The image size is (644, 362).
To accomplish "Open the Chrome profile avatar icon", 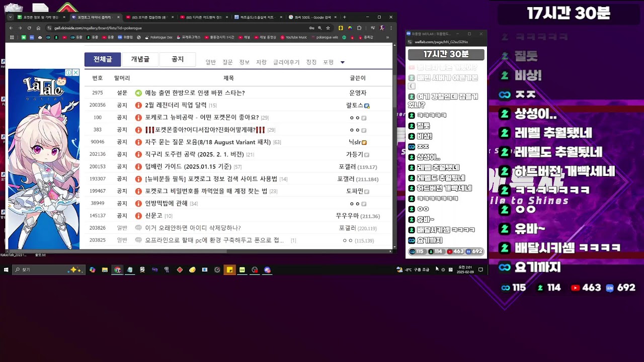I will point(382,28).
